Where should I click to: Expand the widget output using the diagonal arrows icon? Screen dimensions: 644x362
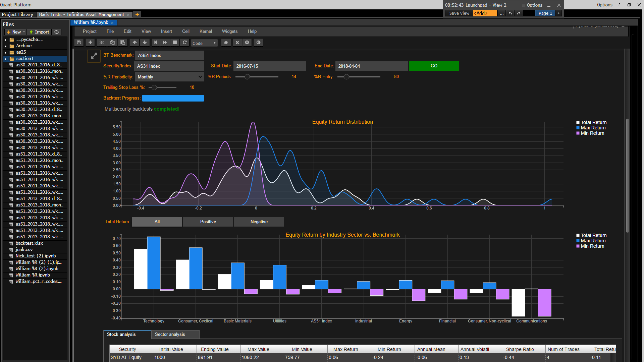click(x=94, y=56)
